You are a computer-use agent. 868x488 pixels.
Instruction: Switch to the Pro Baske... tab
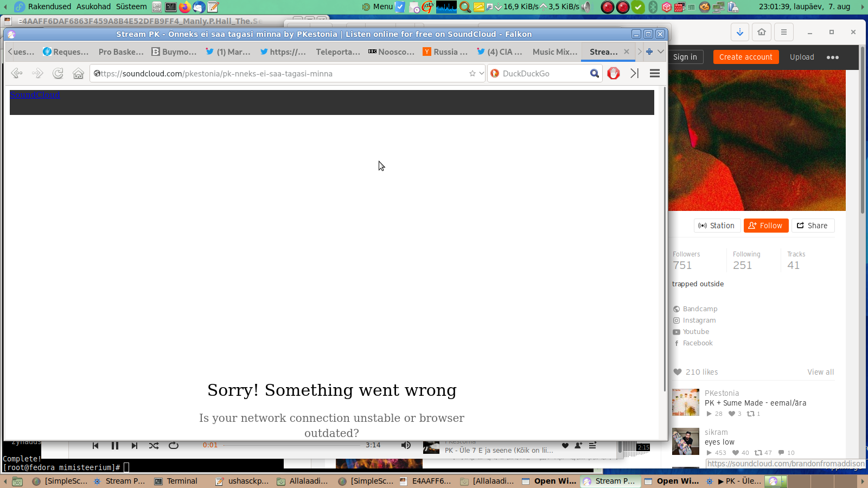[x=121, y=52]
